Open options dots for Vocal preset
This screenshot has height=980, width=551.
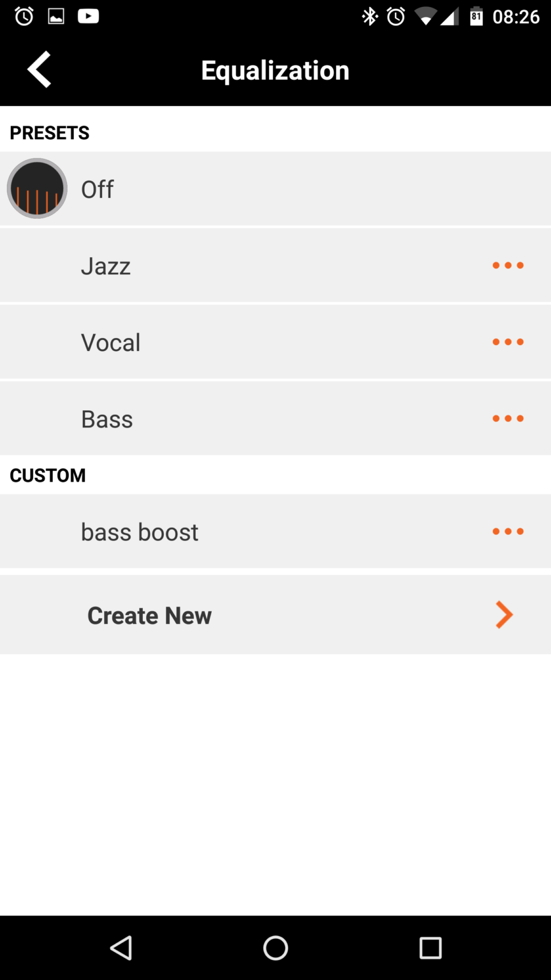[x=508, y=342]
